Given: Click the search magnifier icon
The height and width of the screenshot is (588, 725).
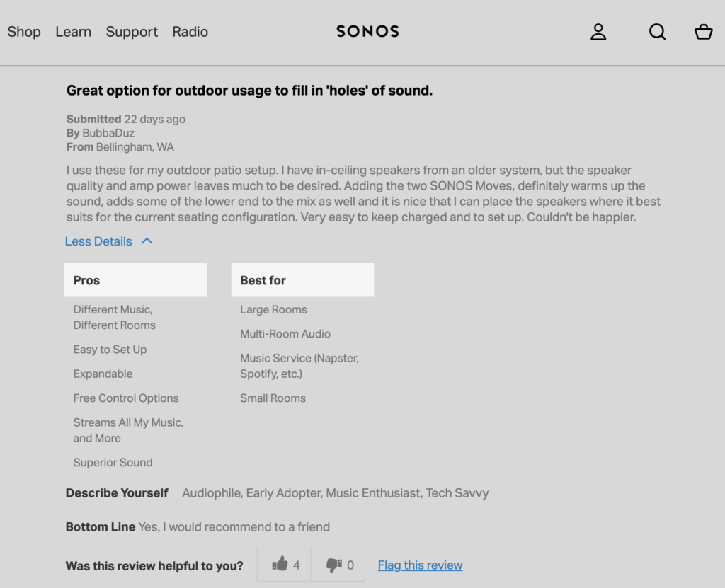Looking at the screenshot, I should 657,32.
